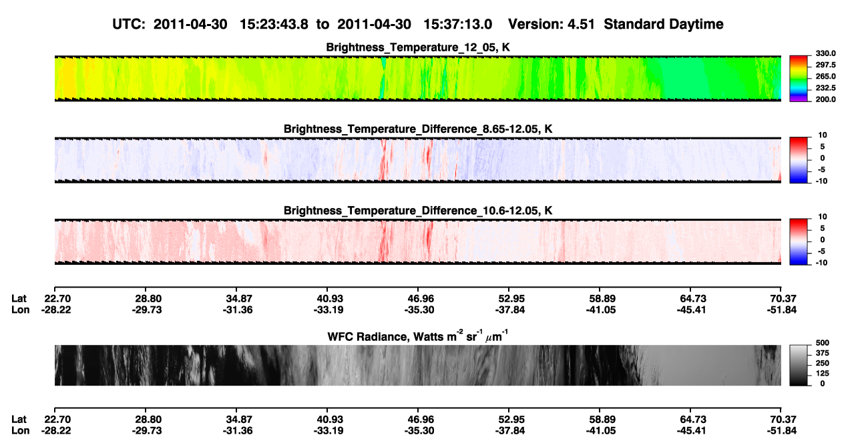
Task: Select the 10.6-12.05 difference image strip
Action: click(417, 241)
